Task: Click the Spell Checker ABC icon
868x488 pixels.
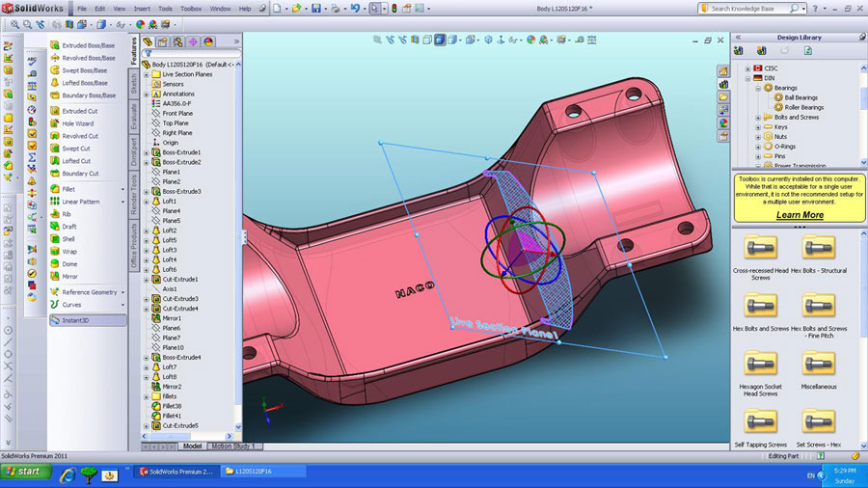Action: click(32, 61)
